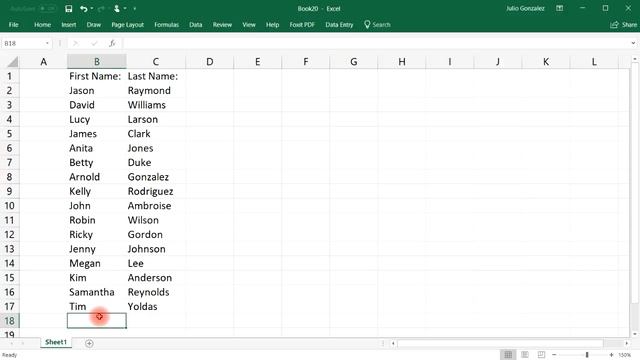
Task: Save the workbook with the floppy icon
Action: coord(69,9)
